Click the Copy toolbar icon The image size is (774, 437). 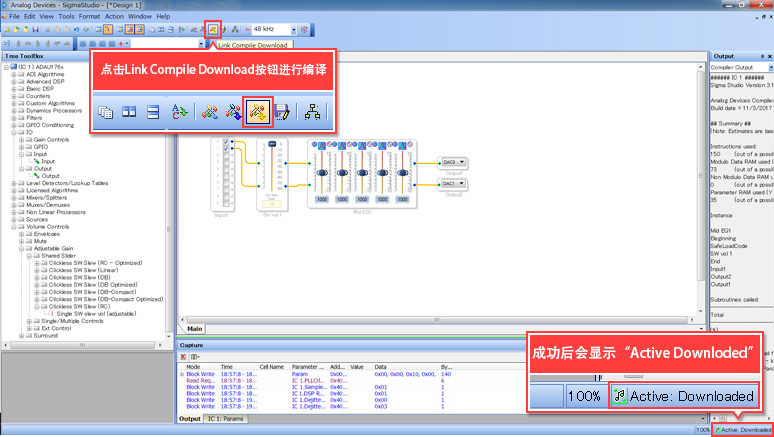(x=57, y=29)
